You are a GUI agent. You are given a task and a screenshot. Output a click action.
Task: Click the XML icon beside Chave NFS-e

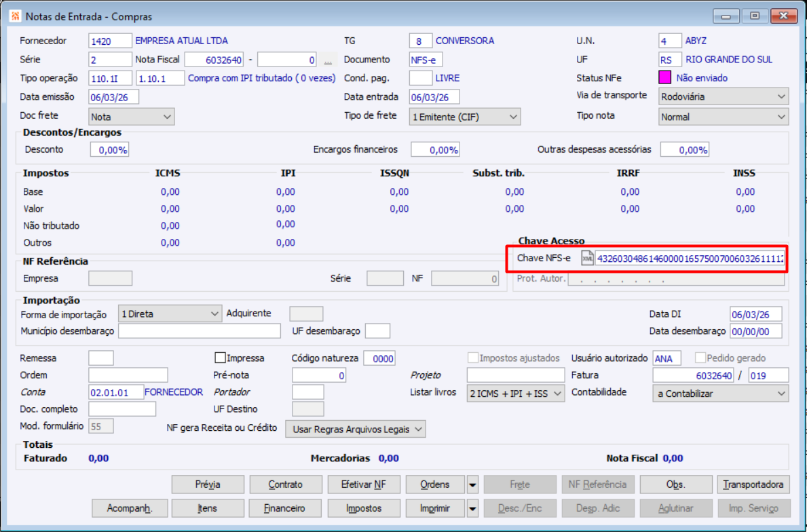(x=586, y=259)
